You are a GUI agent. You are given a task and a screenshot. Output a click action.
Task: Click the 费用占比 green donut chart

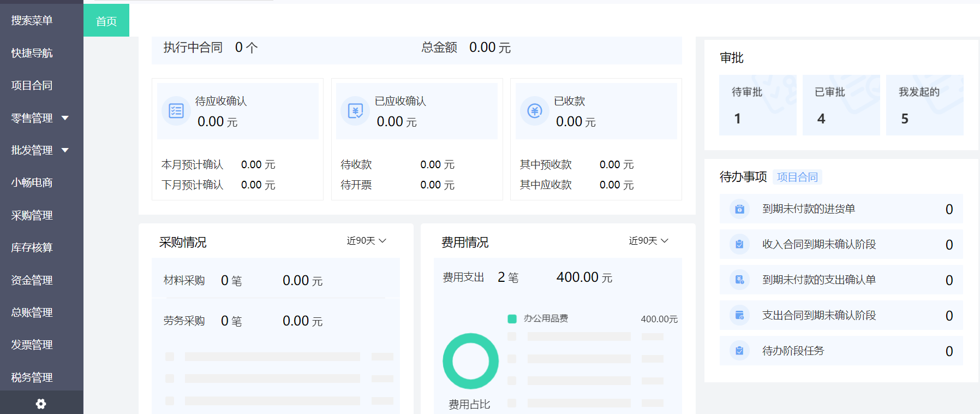point(470,361)
